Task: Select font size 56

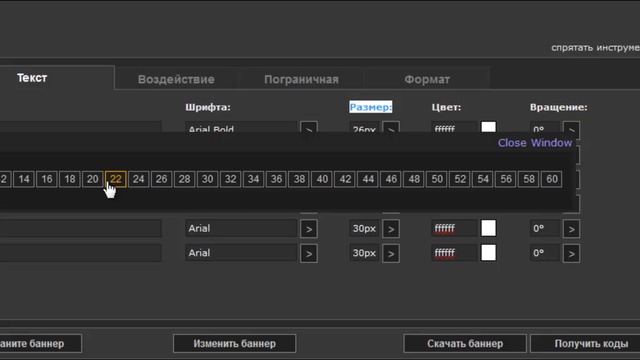Action: (x=506, y=179)
